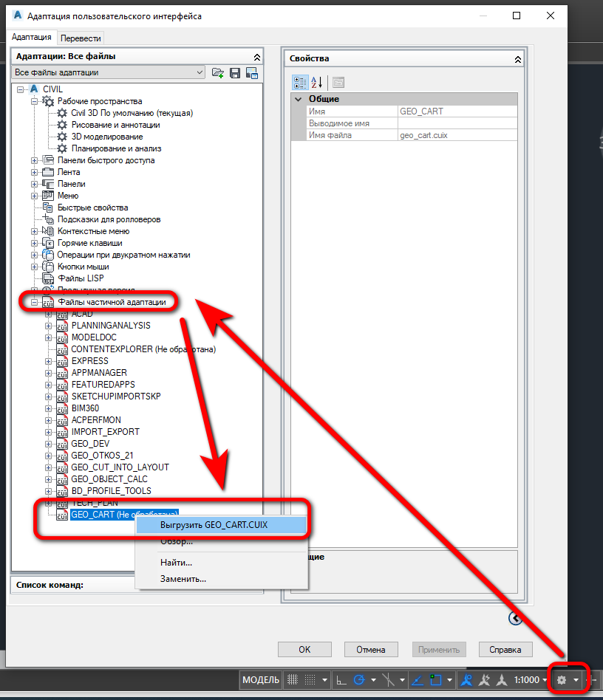Collapse the Свойства panel
This screenshot has height=700, width=603.
point(518,58)
